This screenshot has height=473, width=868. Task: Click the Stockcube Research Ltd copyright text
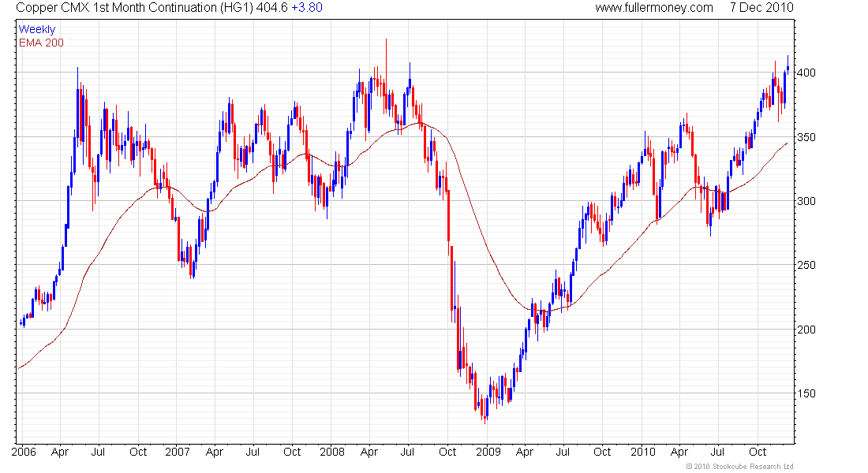pos(739,467)
